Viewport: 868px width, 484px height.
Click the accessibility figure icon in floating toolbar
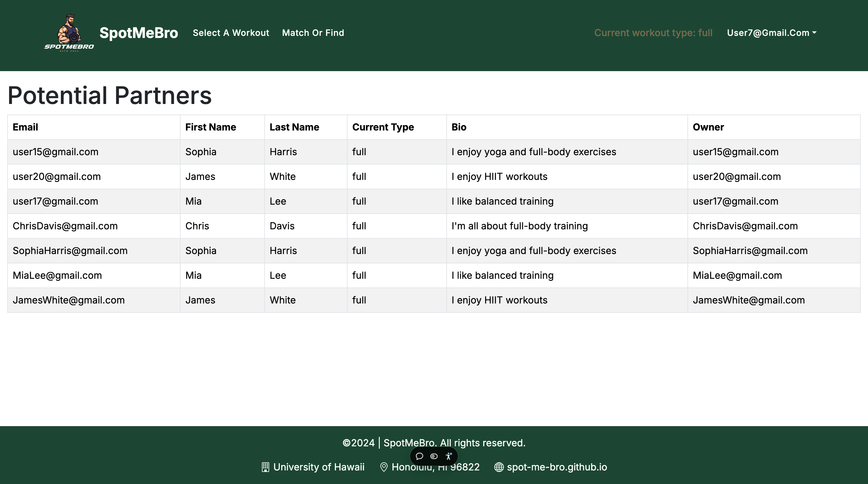[448, 456]
